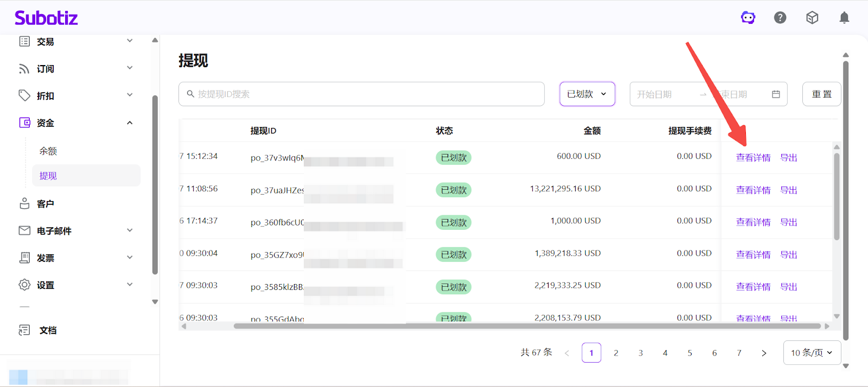The height and width of the screenshot is (387, 868).
Task: Click the help question mark icon
Action: 780,18
